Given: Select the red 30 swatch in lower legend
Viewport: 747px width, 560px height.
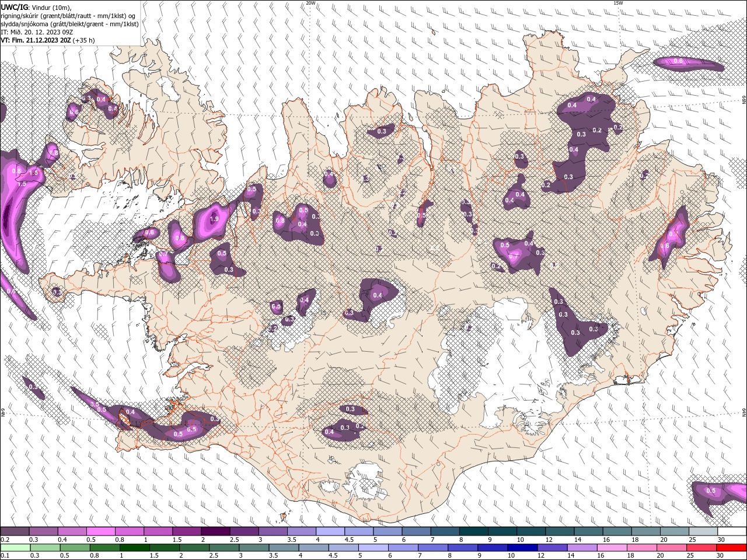Looking at the screenshot, I should pyautogui.click(x=732, y=547).
